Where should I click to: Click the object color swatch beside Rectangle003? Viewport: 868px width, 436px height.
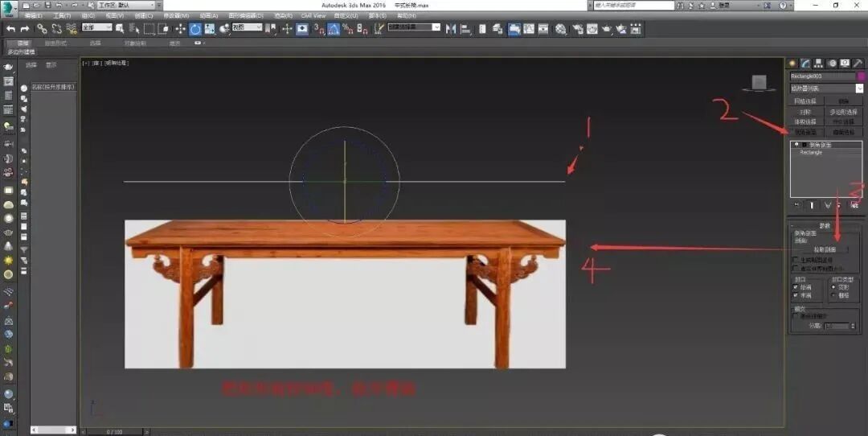[862, 76]
